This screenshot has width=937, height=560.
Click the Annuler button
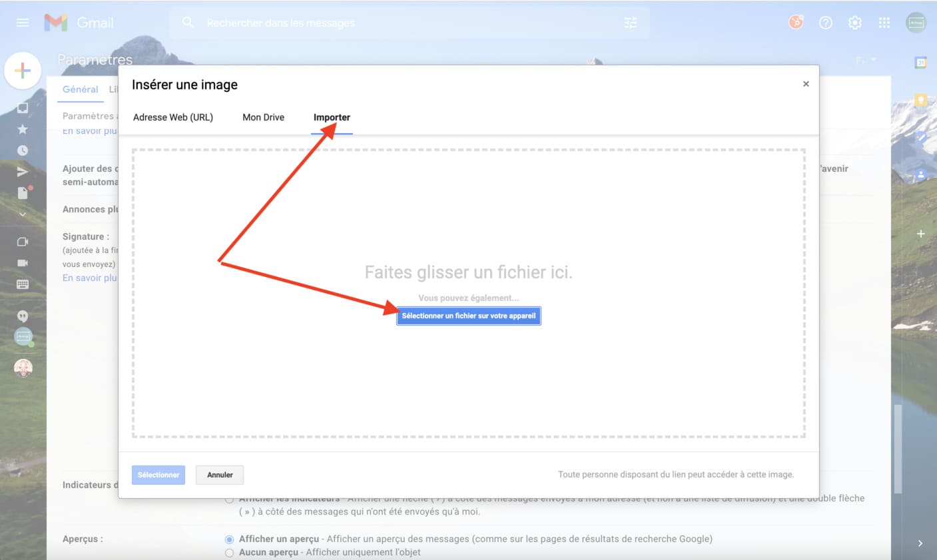[220, 475]
